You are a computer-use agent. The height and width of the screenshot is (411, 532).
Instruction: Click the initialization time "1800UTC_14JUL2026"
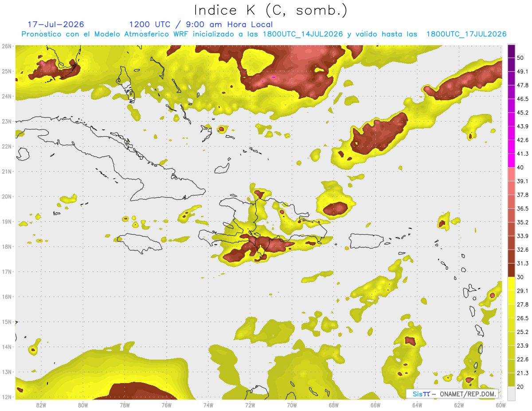[x=302, y=34]
